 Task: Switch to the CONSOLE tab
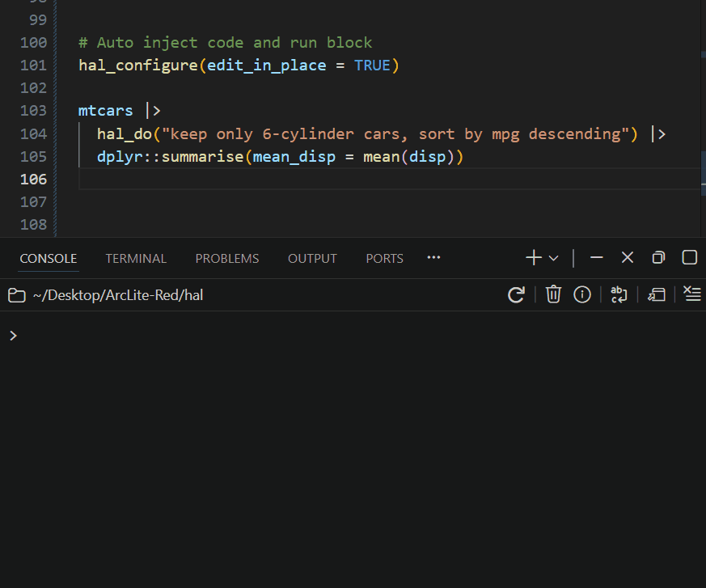(x=49, y=259)
